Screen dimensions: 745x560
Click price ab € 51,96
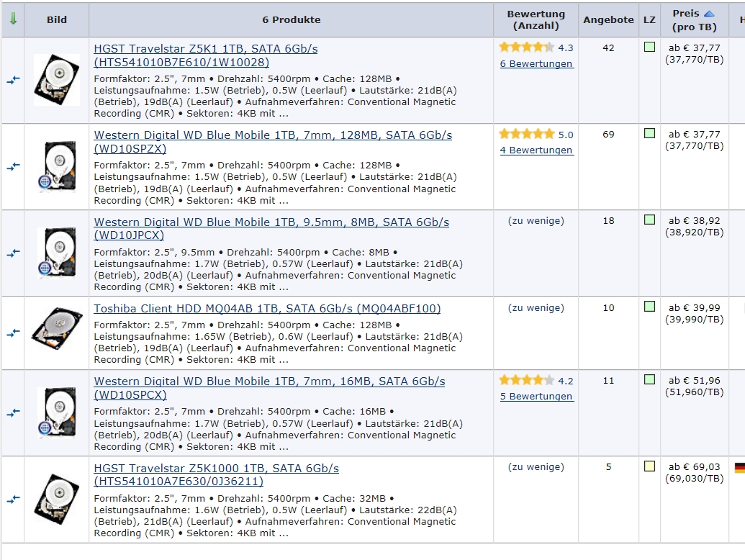[x=694, y=380]
